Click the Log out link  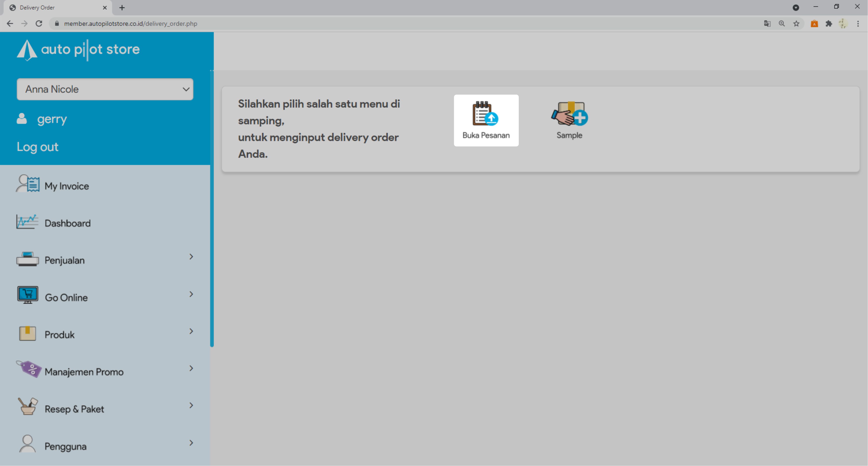click(x=37, y=147)
